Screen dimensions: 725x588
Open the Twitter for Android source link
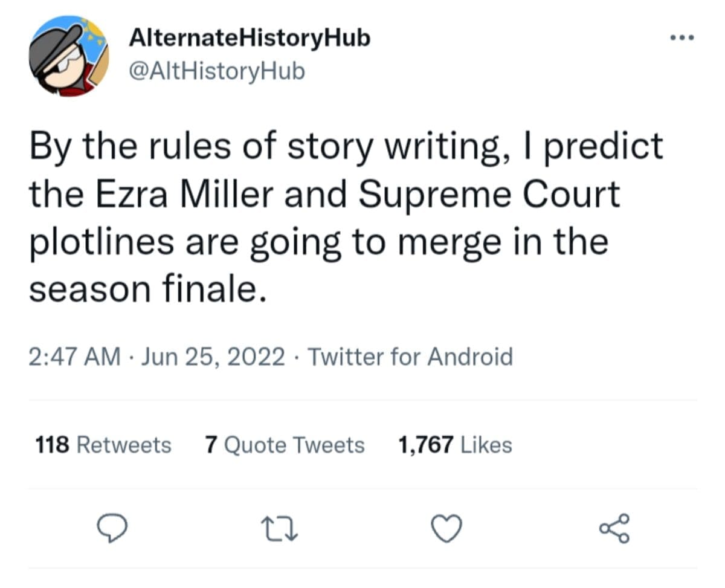410,357
